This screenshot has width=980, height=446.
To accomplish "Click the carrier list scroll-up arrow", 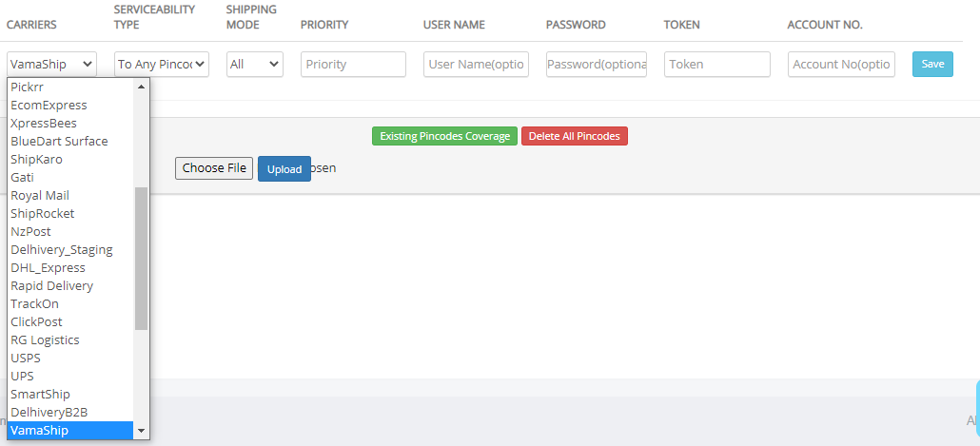I will click(x=141, y=87).
